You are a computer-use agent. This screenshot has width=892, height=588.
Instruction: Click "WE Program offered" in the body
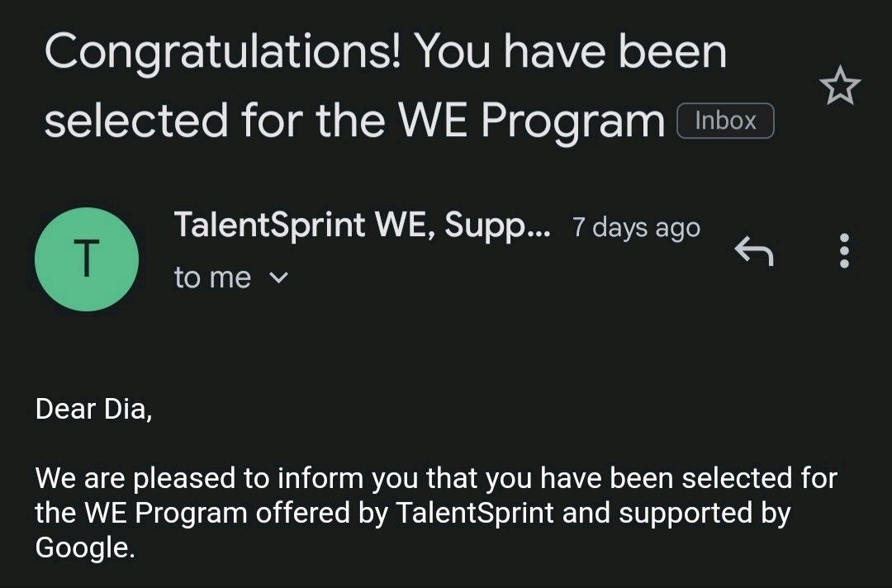coord(217,512)
